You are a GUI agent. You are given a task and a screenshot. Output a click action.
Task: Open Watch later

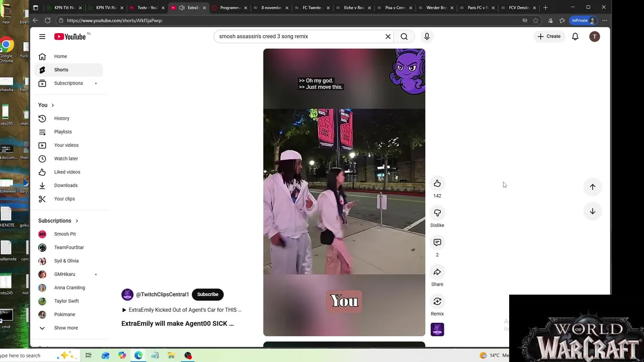click(68, 159)
